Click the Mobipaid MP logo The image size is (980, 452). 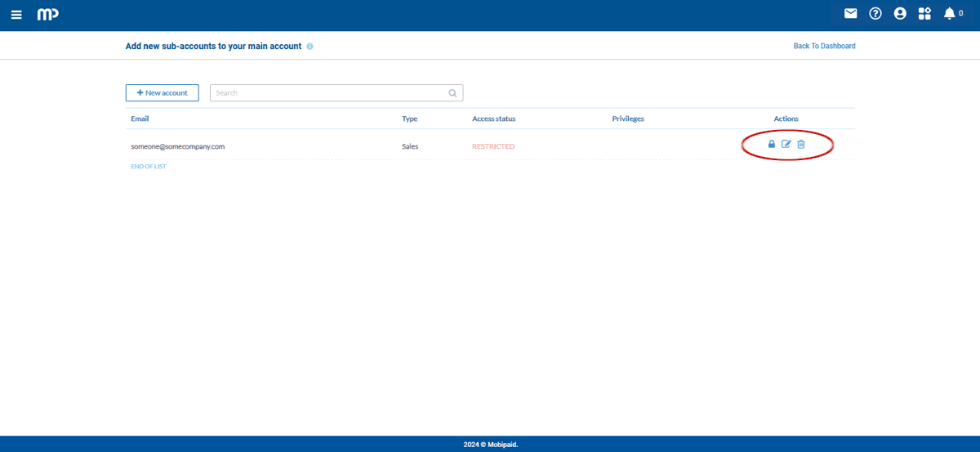tap(47, 15)
